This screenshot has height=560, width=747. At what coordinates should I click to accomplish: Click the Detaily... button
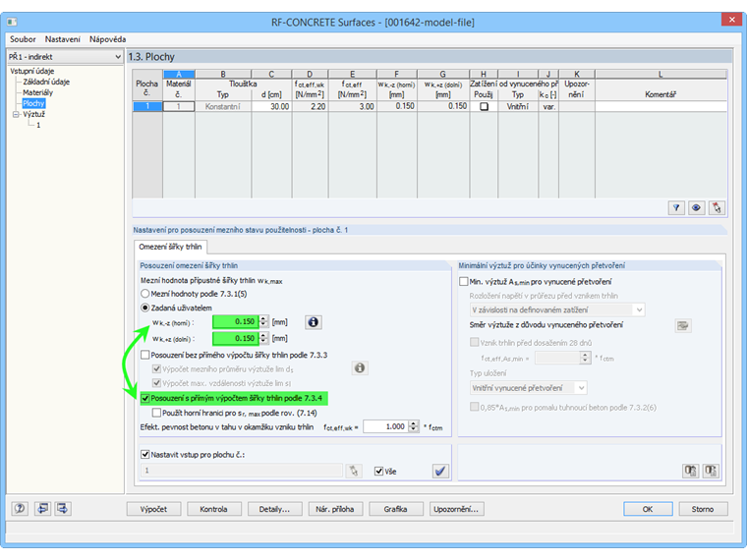click(x=274, y=509)
